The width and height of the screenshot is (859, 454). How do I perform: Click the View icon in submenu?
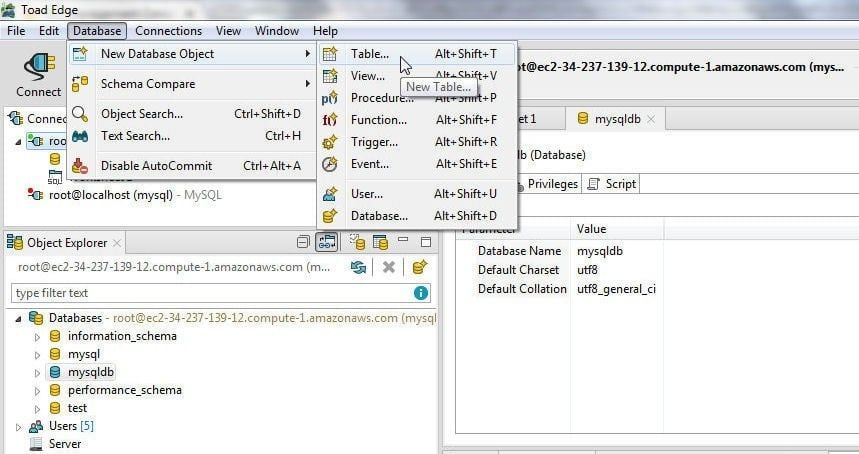click(330, 76)
